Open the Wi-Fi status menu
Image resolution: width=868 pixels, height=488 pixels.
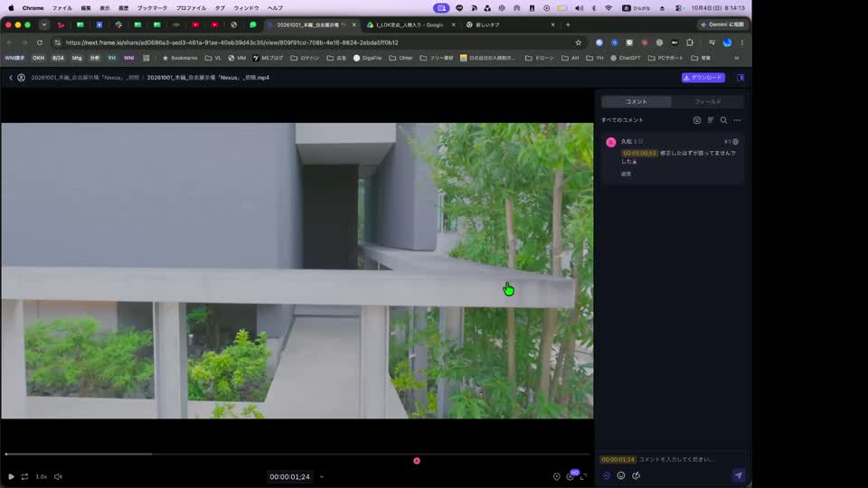(x=609, y=8)
